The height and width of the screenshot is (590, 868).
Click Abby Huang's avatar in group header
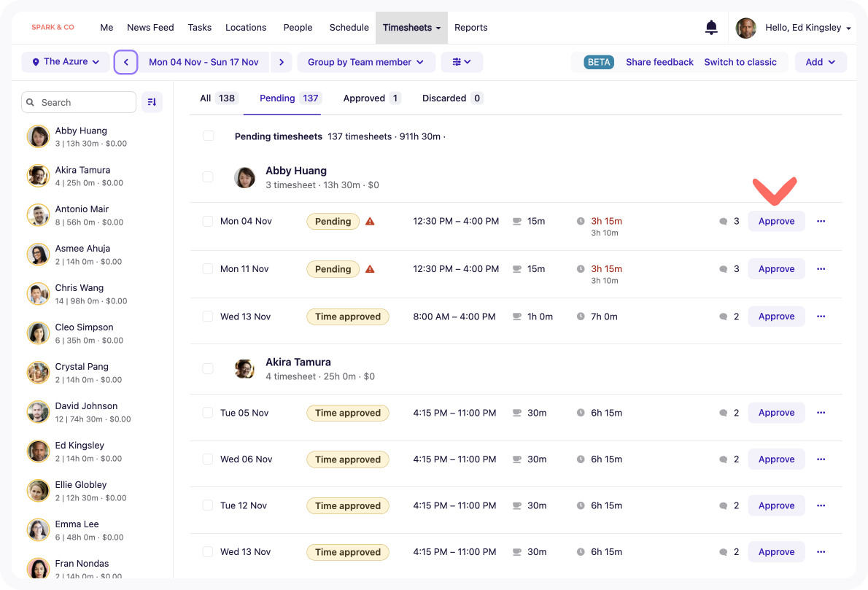(x=244, y=178)
